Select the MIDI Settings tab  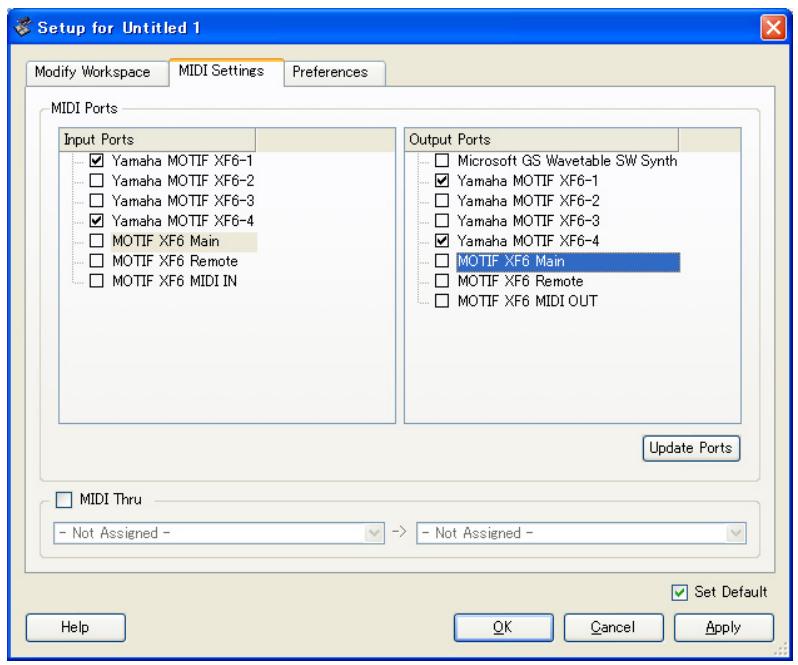(226, 71)
